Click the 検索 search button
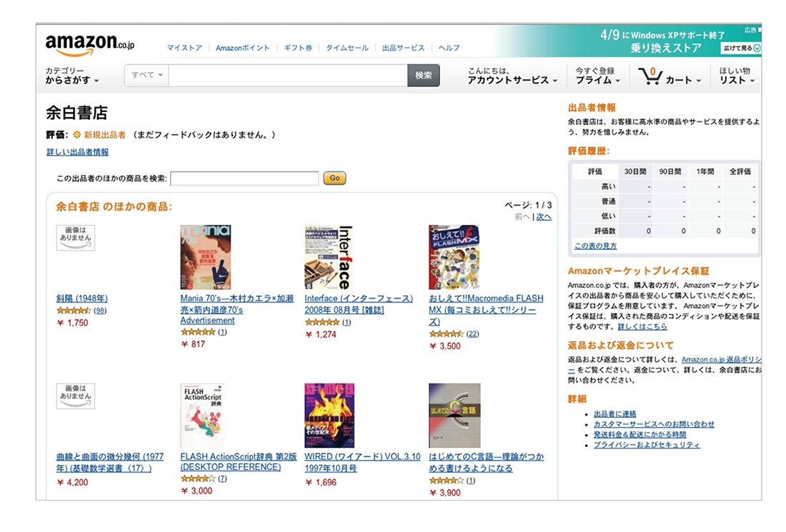Viewport: 786px width, 532px height. tap(424, 75)
